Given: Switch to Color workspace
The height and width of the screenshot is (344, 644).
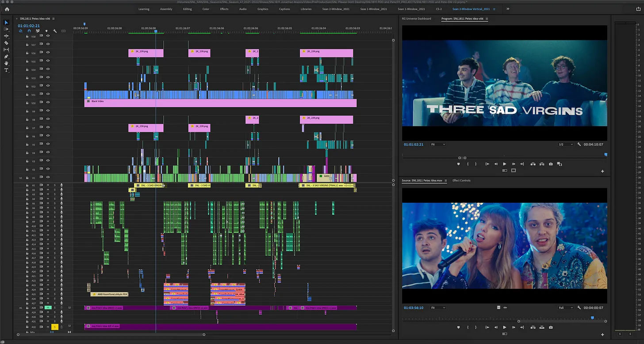Looking at the screenshot, I should [206, 9].
